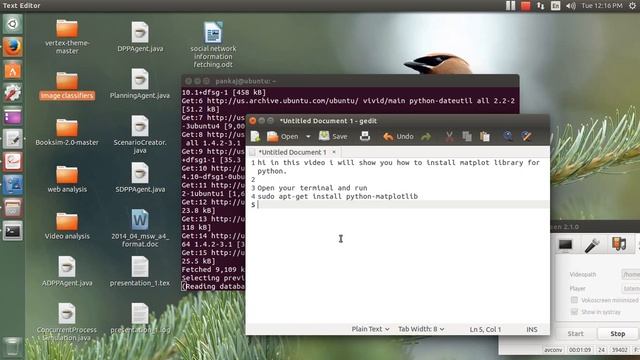Open Trash at bottom of launcher
The width and height of the screenshot is (640, 360).
(12, 347)
